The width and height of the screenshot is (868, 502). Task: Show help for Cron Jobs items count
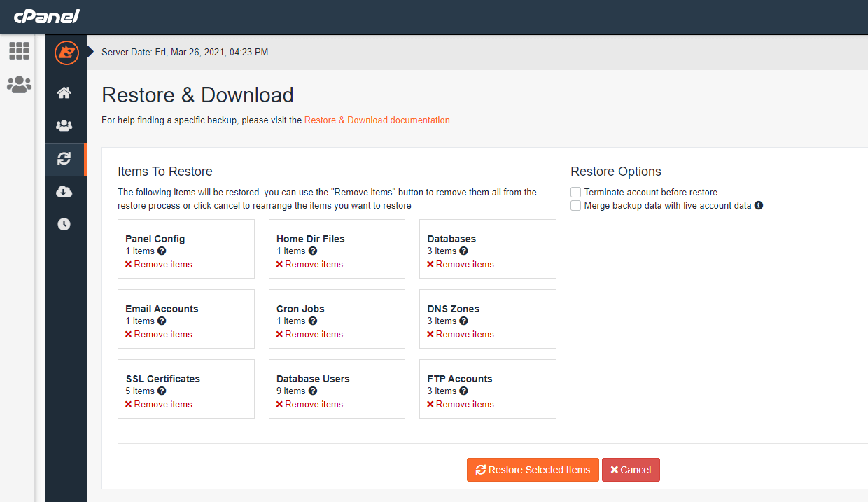313,321
